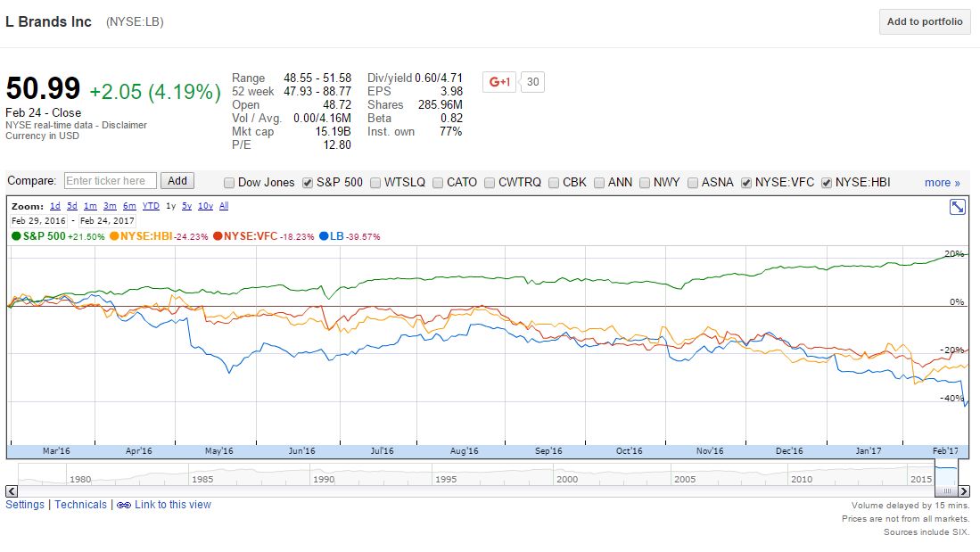Set chart zoom to 5y

[x=187, y=206]
